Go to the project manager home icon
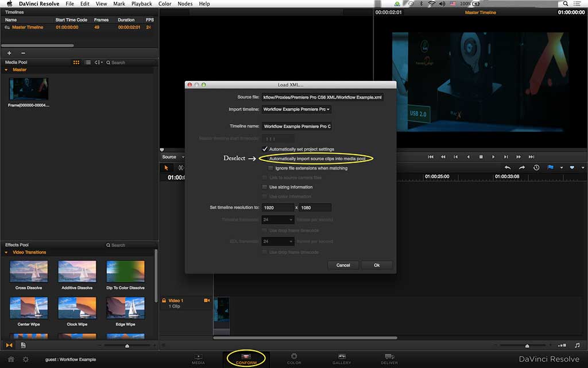This screenshot has height=368, width=588. coord(10,359)
